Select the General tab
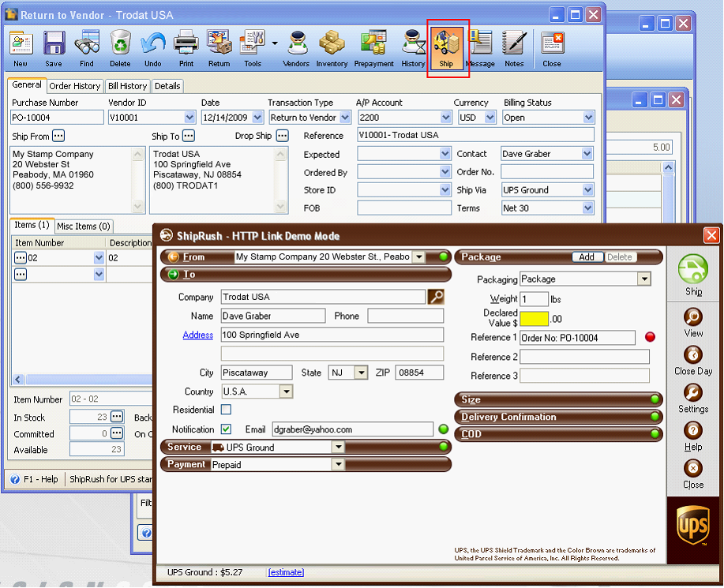724x588 pixels. pyautogui.click(x=27, y=85)
